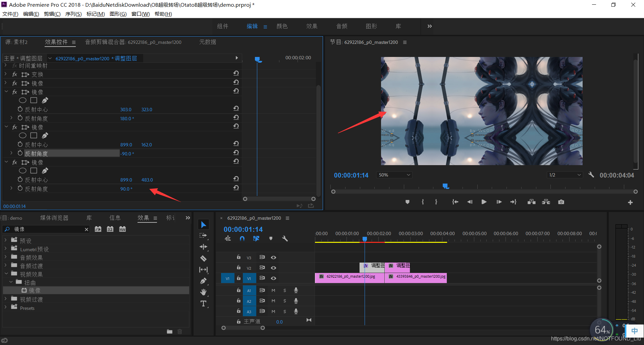Open the 序列(S) menu
The width and height of the screenshot is (644, 345).
pos(73,14)
